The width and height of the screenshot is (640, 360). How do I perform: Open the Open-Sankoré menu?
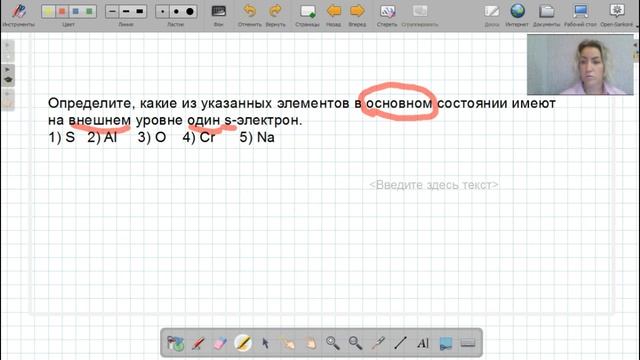[x=616, y=15]
